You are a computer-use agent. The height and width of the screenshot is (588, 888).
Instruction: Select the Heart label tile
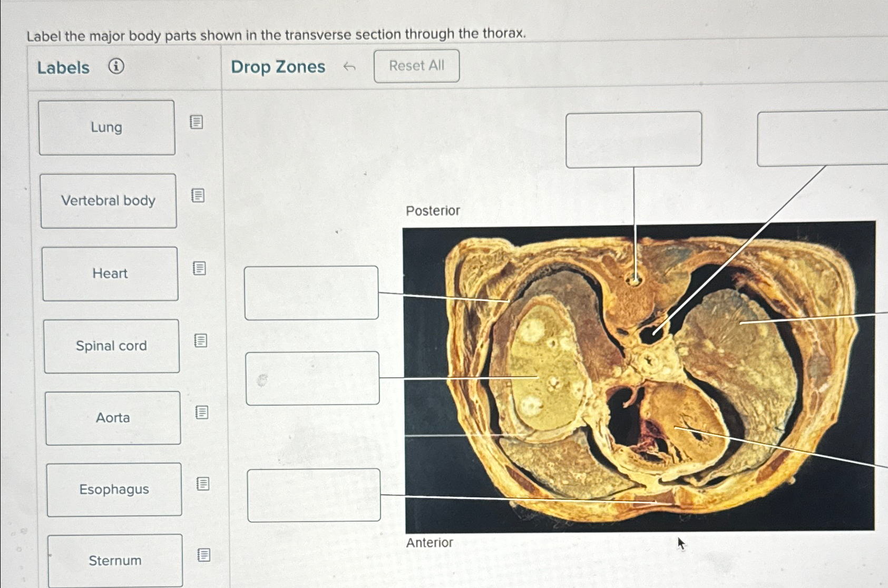(x=109, y=273)
